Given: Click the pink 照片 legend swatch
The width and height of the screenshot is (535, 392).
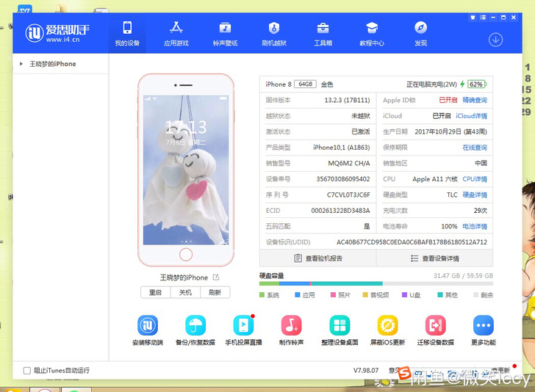Looking at the screenshot, I should click(x=334, y=295).
